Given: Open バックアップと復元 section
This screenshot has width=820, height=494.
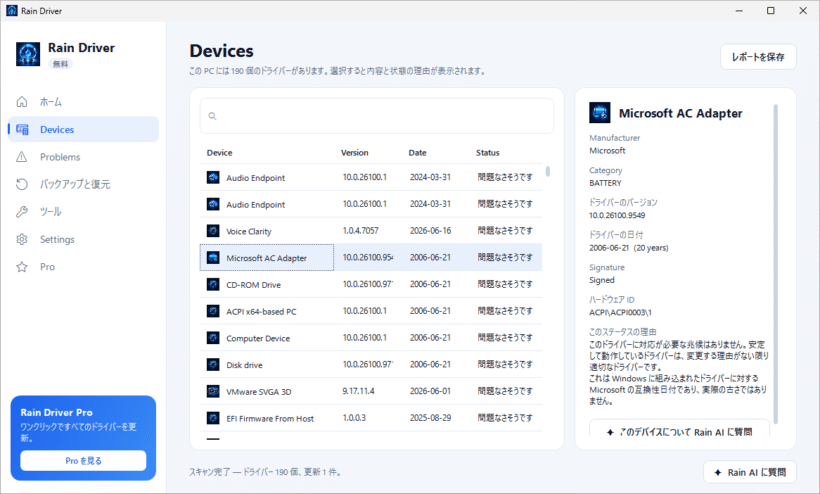Looking at the screenshot, I should pos(84,184).
